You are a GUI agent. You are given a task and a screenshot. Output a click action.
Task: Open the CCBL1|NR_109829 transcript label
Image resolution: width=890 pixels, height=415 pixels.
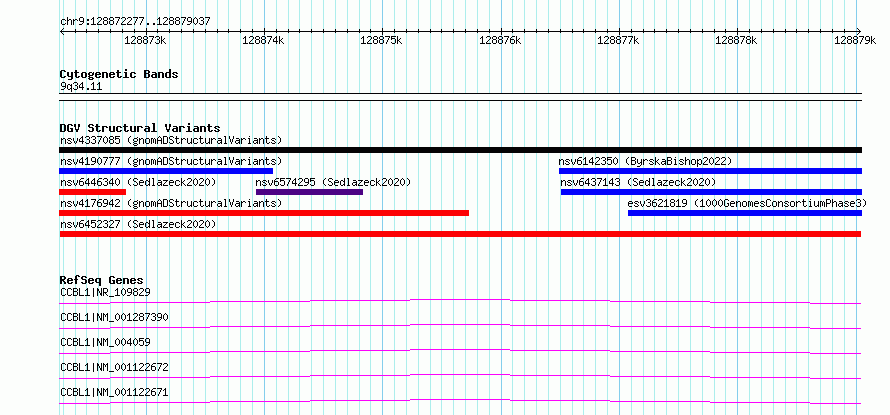click(x=105, y=292)
